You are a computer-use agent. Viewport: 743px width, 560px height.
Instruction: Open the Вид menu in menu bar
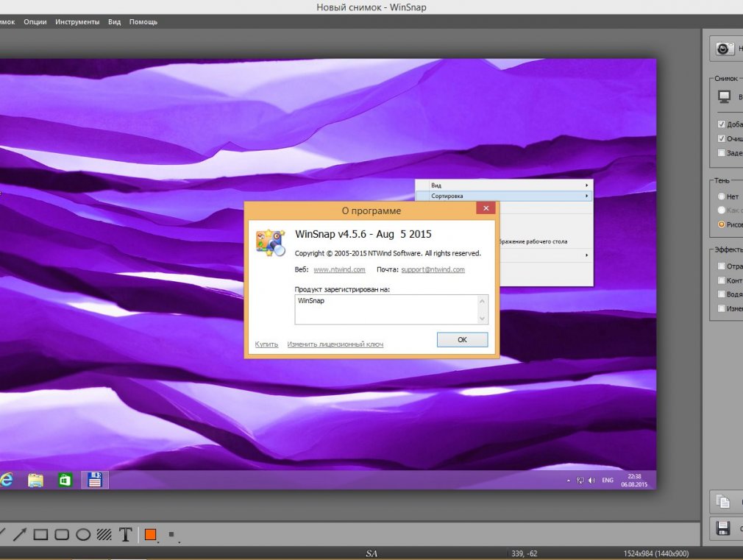click(114, 22)
